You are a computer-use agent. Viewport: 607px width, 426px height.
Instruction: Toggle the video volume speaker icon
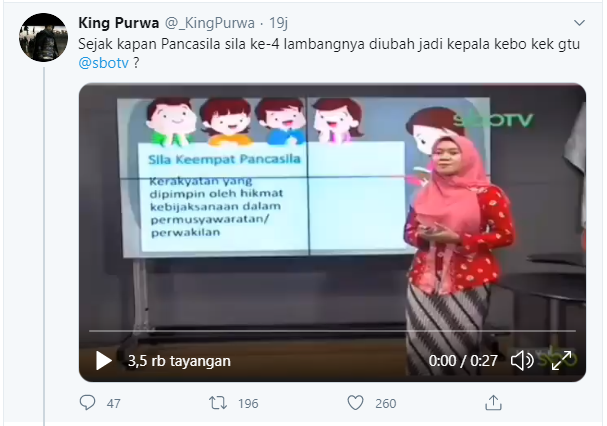coord(522,361)
